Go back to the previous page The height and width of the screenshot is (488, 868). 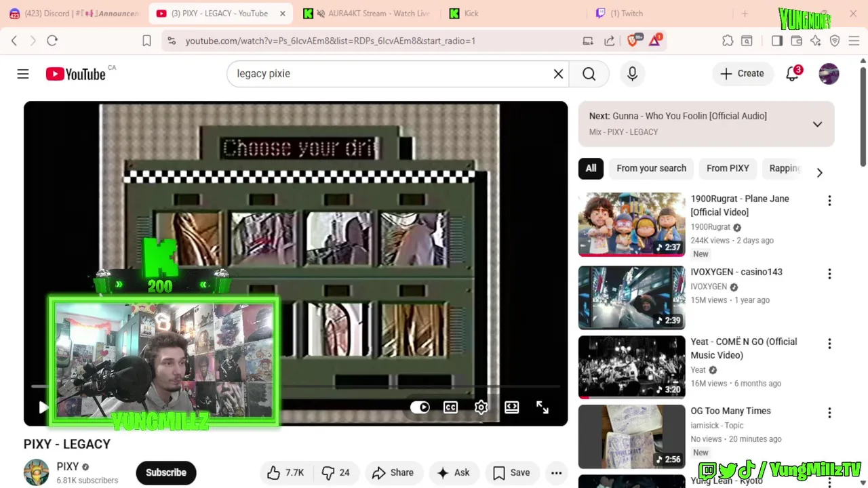pyautogui.click(x=14, y=41)
